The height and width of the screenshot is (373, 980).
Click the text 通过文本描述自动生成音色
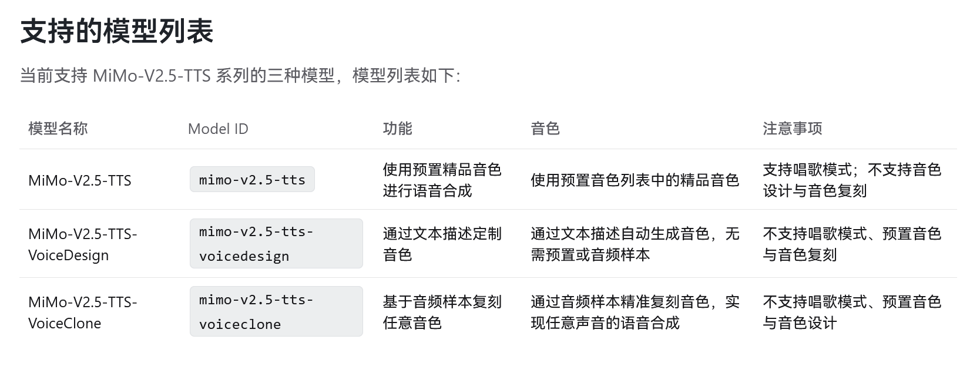635,244
